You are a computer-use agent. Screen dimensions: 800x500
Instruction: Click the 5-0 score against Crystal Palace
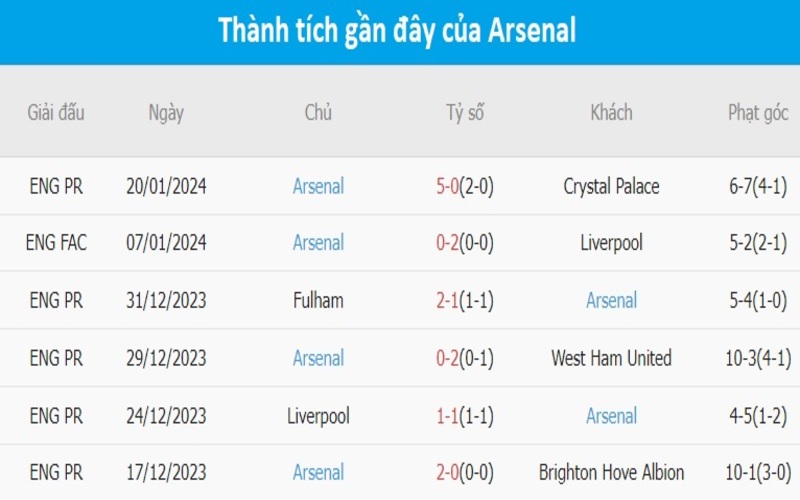pos(447,186)
